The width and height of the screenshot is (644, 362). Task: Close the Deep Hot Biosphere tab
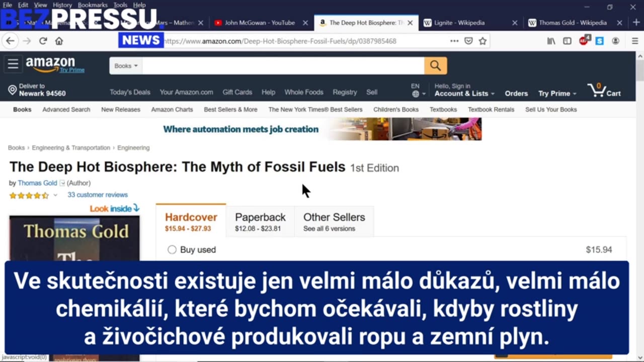pos(410,23)
